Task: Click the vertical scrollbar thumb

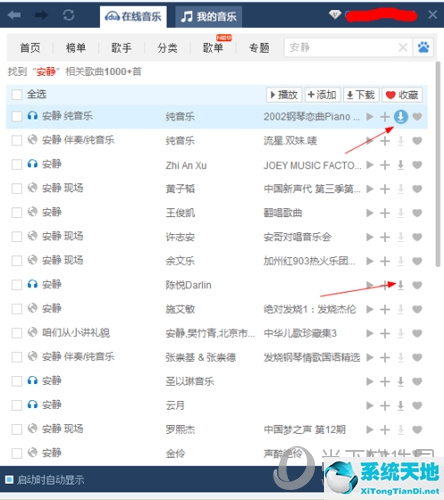Action: point(438,164)
